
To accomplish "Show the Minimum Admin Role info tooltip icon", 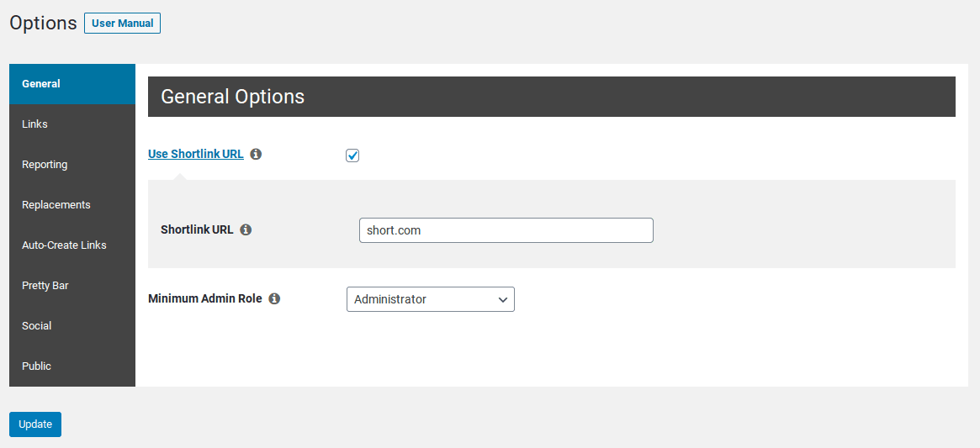I will pos(274,298).
